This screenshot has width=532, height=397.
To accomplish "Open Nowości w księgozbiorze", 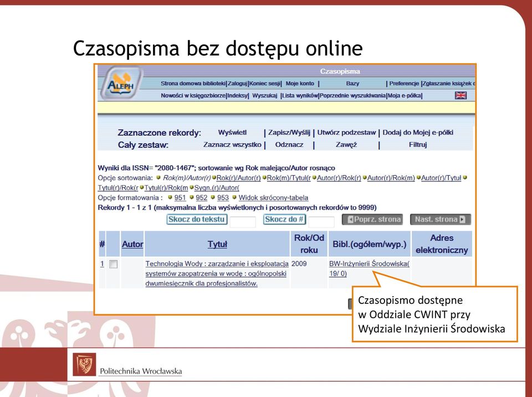I will pyautogui.click(x=193, y=95).
